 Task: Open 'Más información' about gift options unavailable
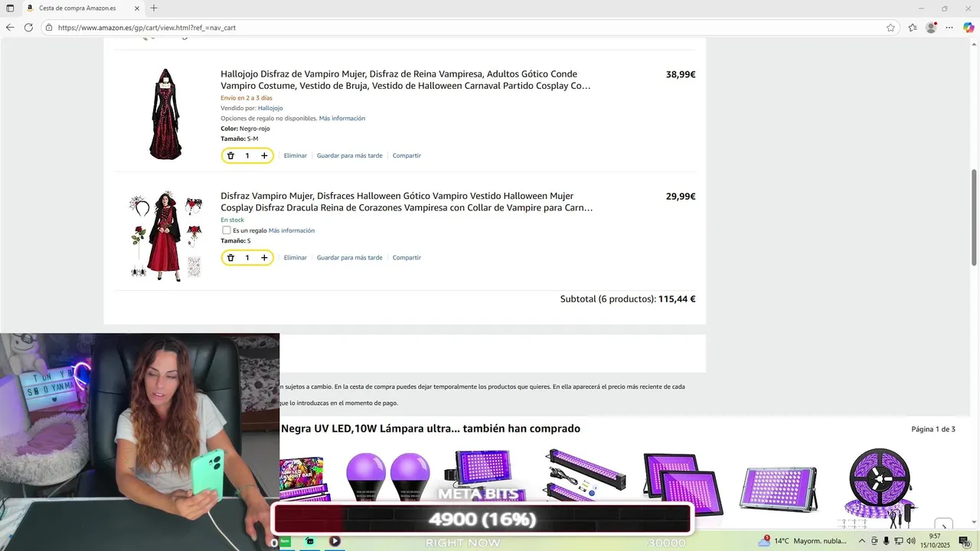[x=342, y=119]
